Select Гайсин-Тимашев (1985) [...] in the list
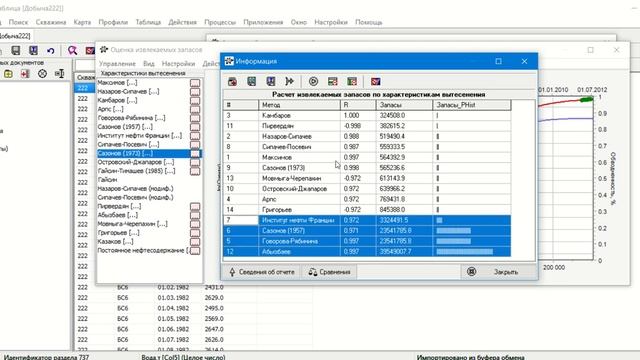The height and width of the screenshot is (360, 640). [x=136, y=171]
